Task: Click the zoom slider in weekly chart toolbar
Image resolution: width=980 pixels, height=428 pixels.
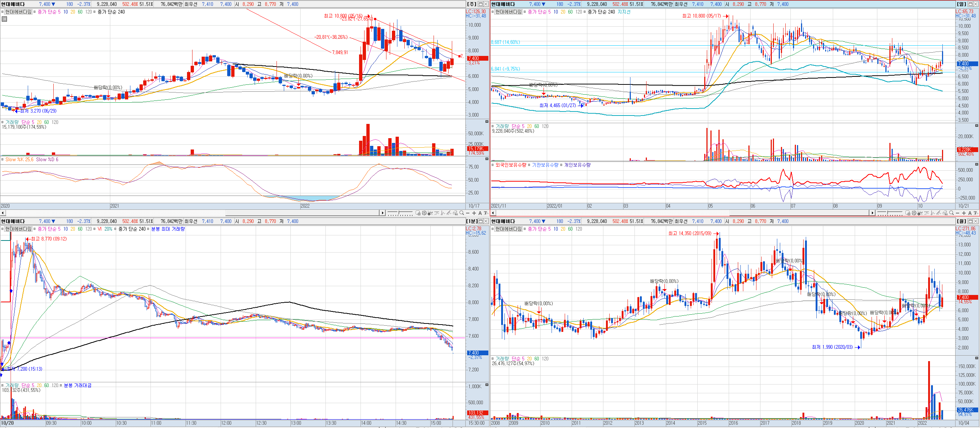Action: (398, 213)
